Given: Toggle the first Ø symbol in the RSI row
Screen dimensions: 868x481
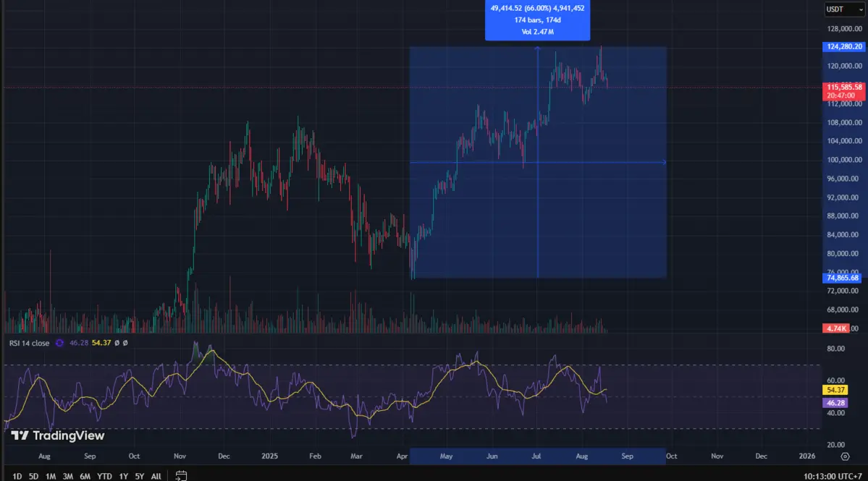Looking at the screenshot, I should click(x=117, y=343).
